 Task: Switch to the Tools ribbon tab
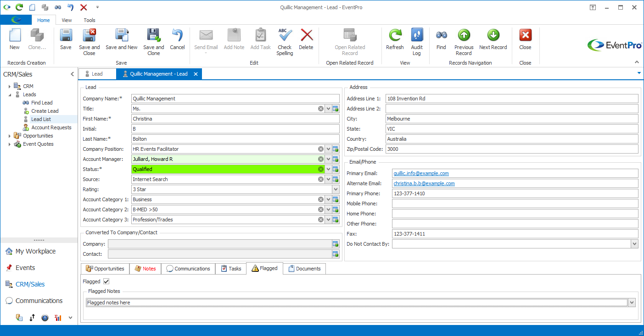(x=90, y=20)
